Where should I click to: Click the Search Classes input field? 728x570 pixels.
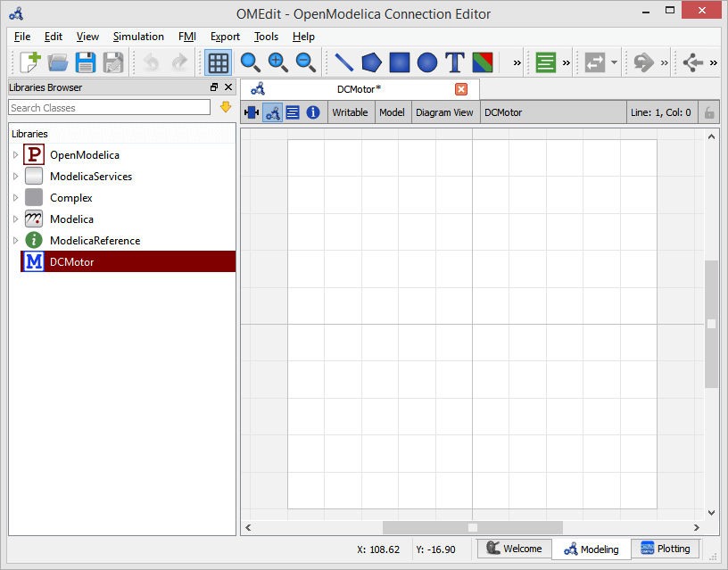click(109, 107)
